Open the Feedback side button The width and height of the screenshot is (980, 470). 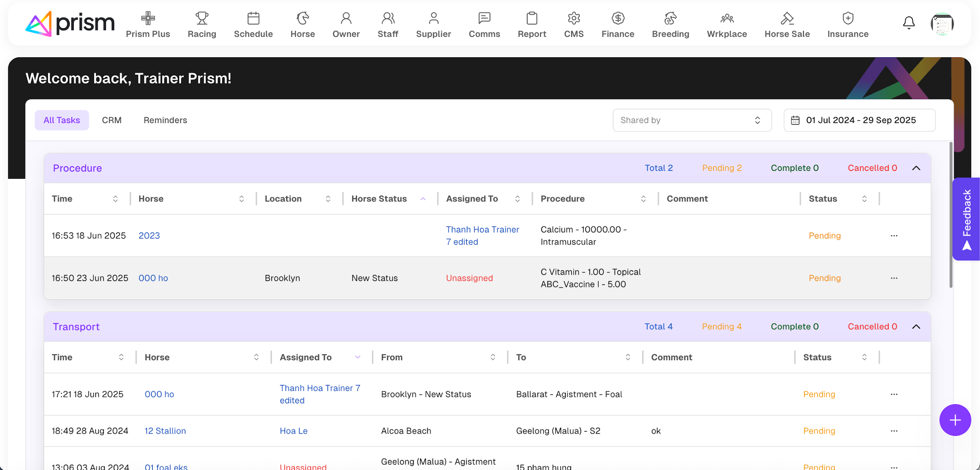pyautogui.click(x=966, y=219)
